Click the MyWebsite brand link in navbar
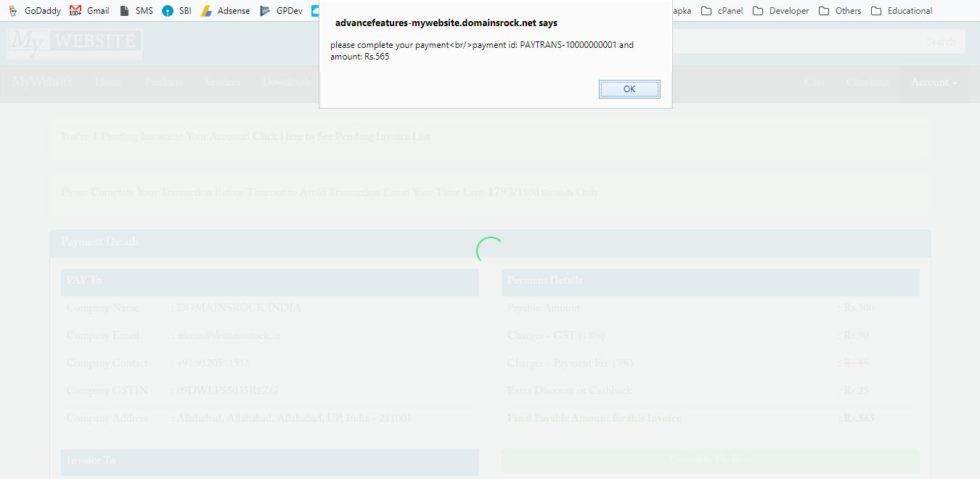The height and width of the screenshot is (479, 980). tap(42, 82)
